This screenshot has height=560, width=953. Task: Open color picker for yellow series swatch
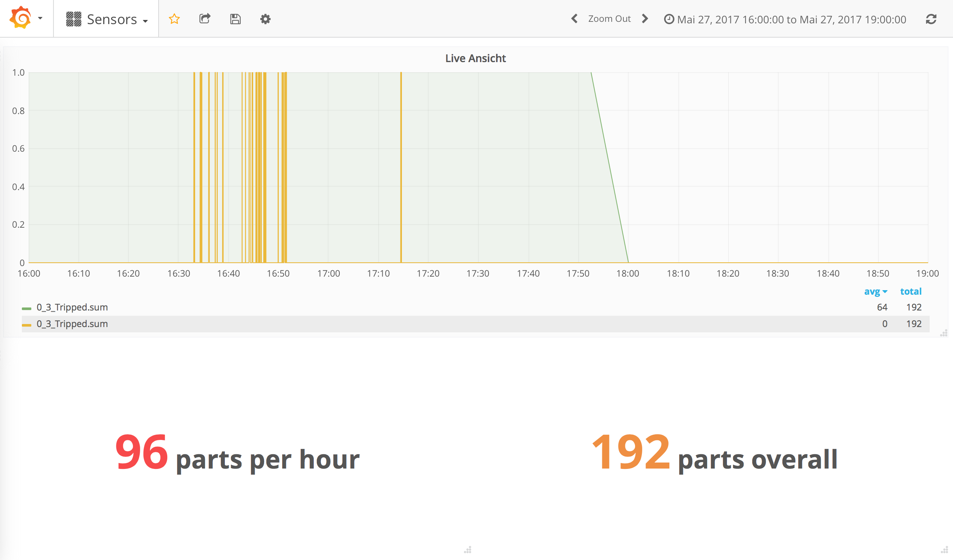26,325
